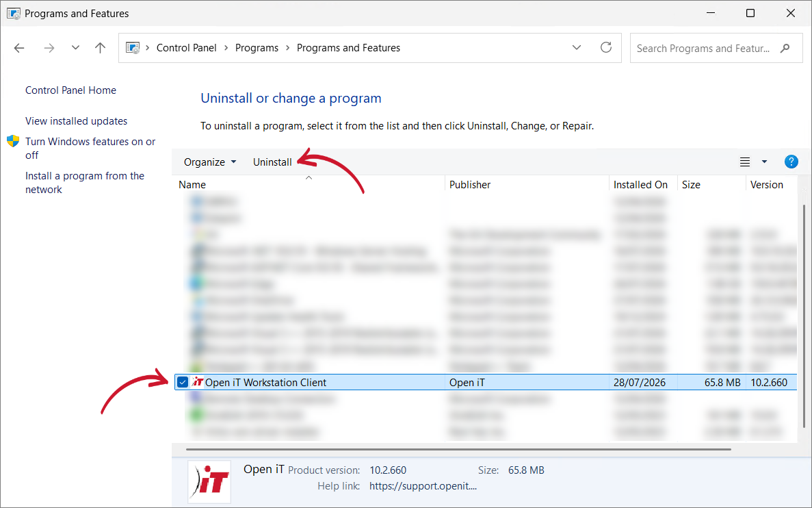This screenshot has width=812, height=508.
Task: Go up one level with Up arrow
Action: (100, 48)
